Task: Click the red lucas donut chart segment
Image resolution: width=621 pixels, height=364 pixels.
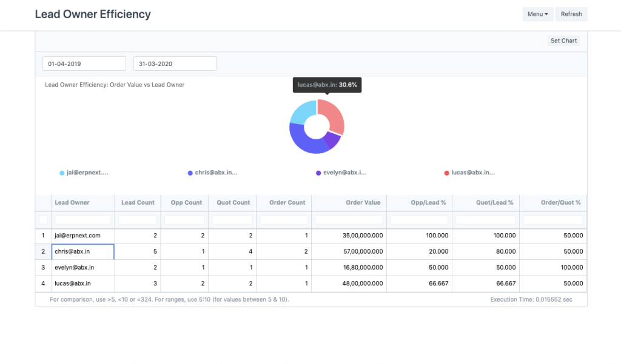Action: 334,117
